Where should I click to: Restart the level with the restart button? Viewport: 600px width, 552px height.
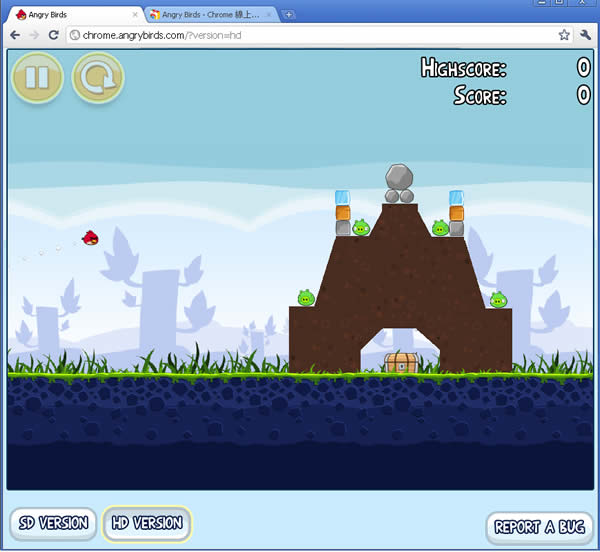click(x=98, y=78)
